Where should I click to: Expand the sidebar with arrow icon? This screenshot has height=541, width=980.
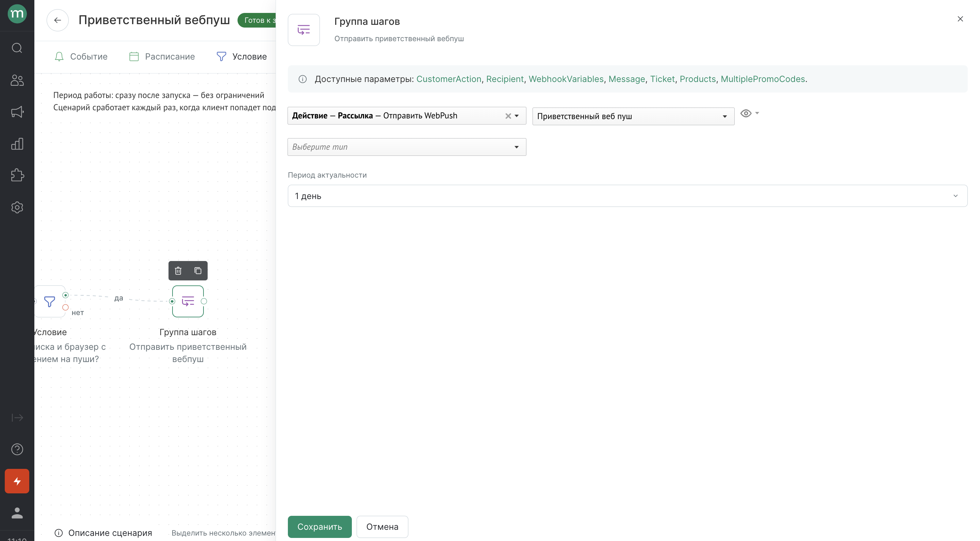17,418
